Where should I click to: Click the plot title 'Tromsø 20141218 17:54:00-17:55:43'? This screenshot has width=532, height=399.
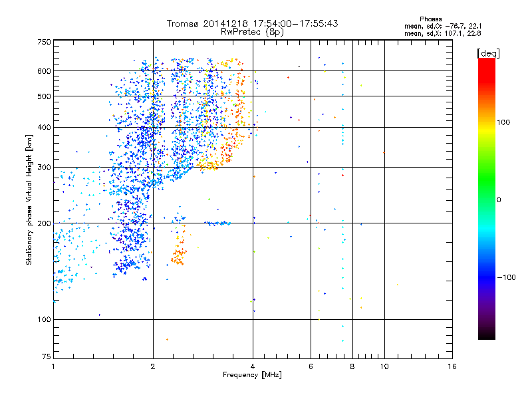pos(252,23)
